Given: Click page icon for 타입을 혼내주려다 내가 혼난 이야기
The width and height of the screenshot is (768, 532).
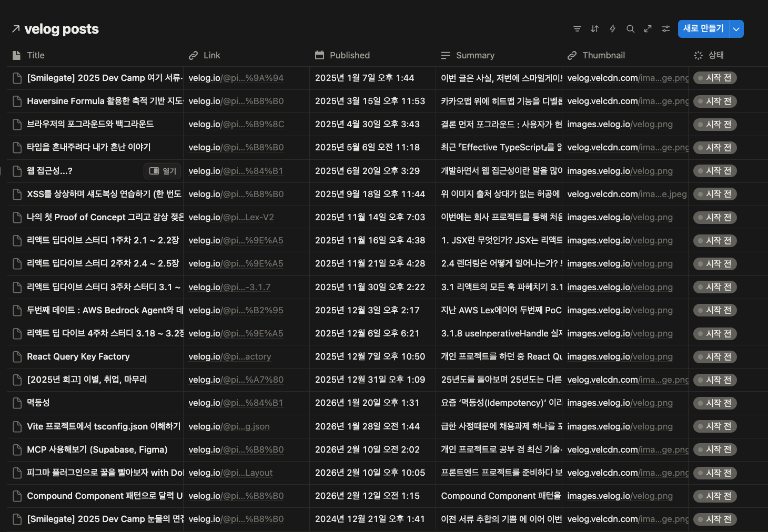Looking at the screenshot, I should click(17, 148).
